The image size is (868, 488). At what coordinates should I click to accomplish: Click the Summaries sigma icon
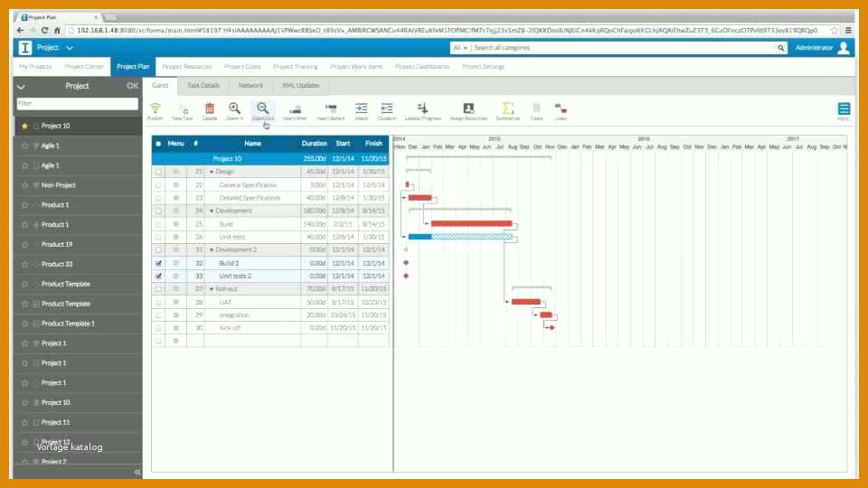(x=507, y=108)
